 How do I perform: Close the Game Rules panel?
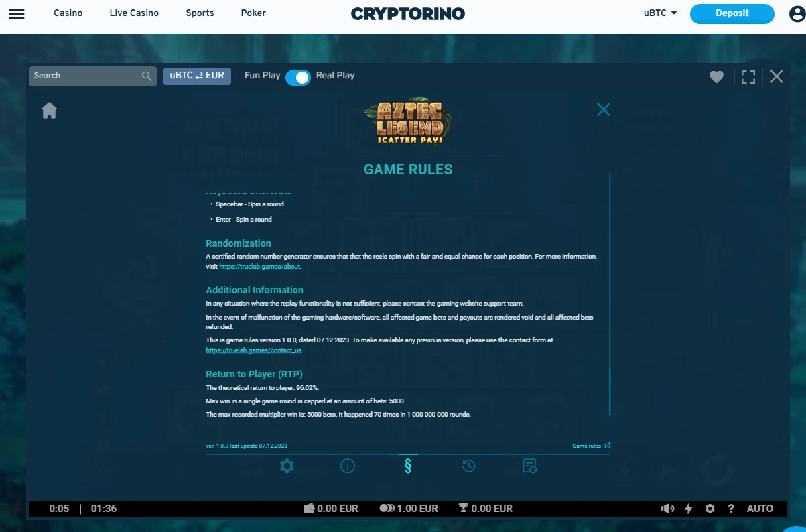[x=604, y=109]
